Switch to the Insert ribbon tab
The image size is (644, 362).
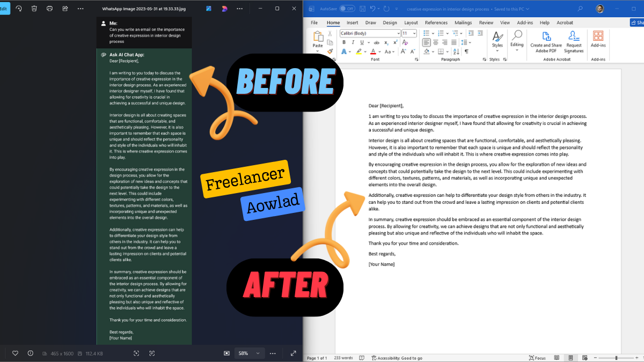point(352,23)
